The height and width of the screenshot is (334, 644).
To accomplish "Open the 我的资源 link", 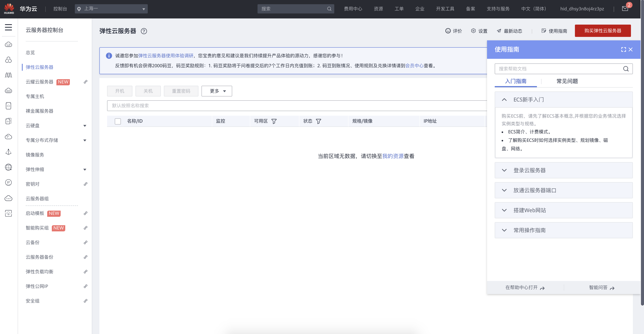I will [393, 156].
